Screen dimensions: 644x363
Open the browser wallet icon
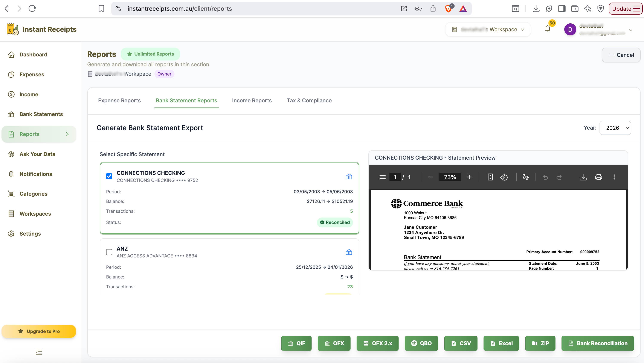[x=575, y=9]
